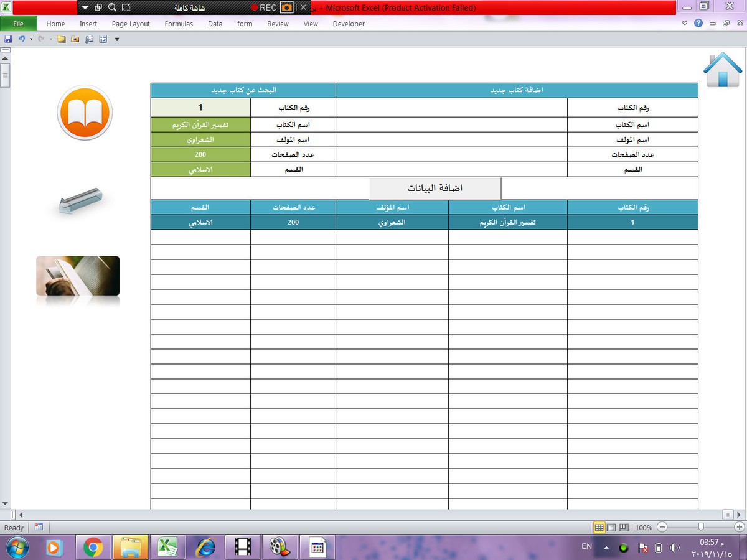This screenshot has width=747, height=560.
Task: Switch to the Home ribbon tab
Action: click(55, 24)
